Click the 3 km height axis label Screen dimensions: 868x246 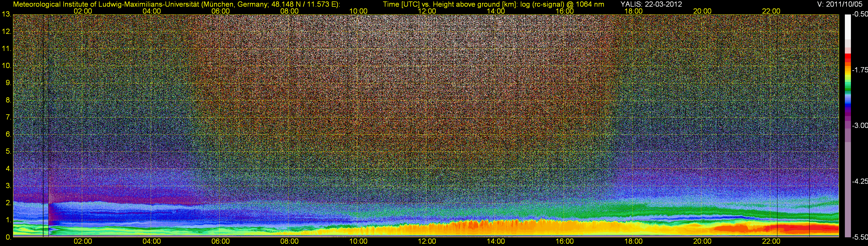[x=8, y=186]
